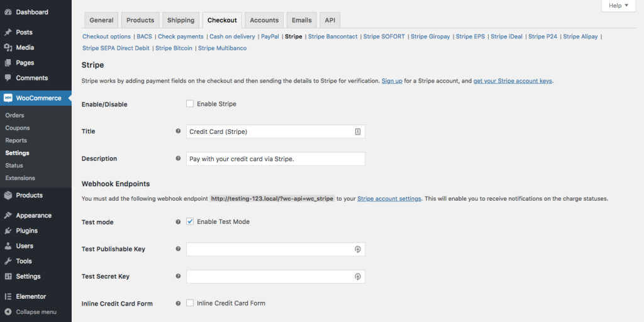Open Status under WooCommerce
This screenshot has height=322, width=644.
pos(14,165)
